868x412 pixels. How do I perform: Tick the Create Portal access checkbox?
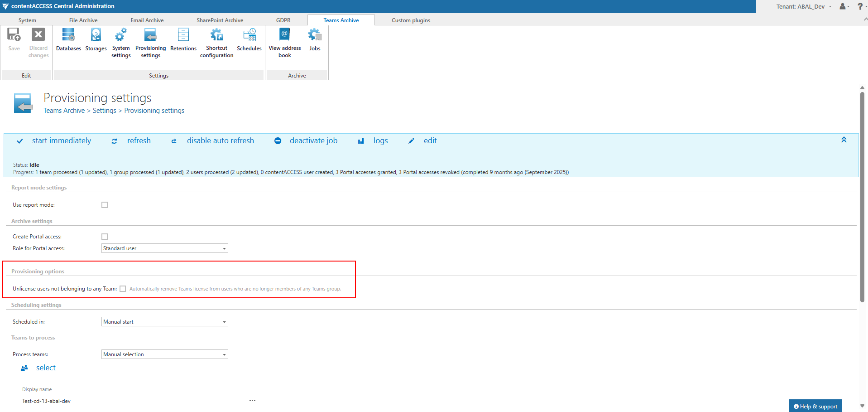[105, 237]
